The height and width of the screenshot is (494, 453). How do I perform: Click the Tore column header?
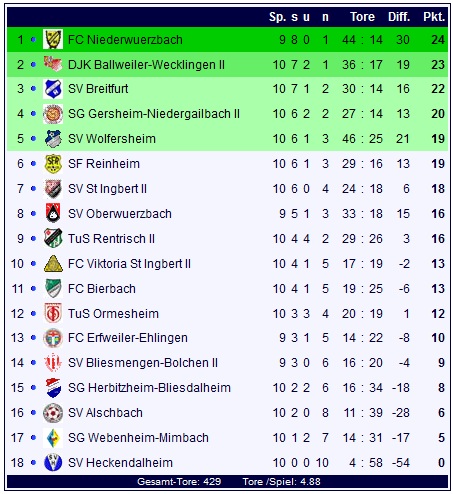pos(362,17)
